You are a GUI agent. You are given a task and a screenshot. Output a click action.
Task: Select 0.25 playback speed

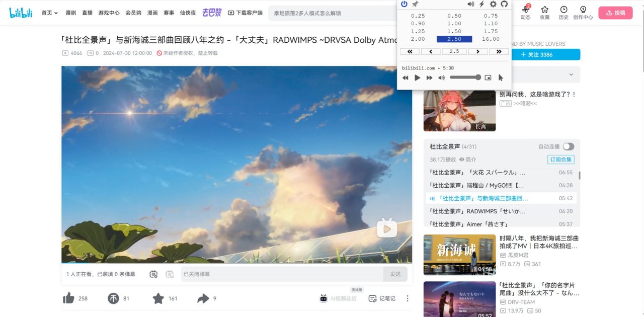(418, 16)
